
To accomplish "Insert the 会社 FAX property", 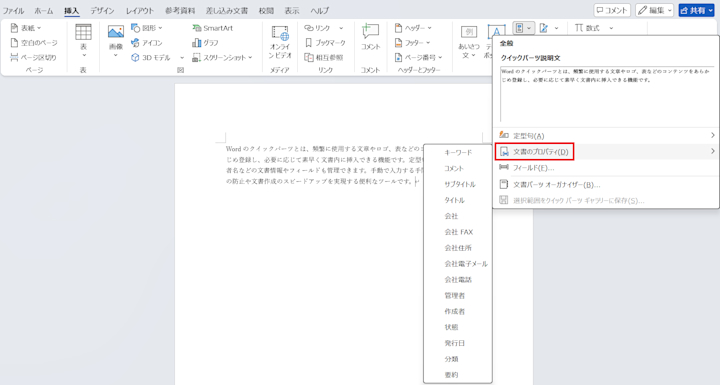I will pyautogui.click(x=458, y=232).
